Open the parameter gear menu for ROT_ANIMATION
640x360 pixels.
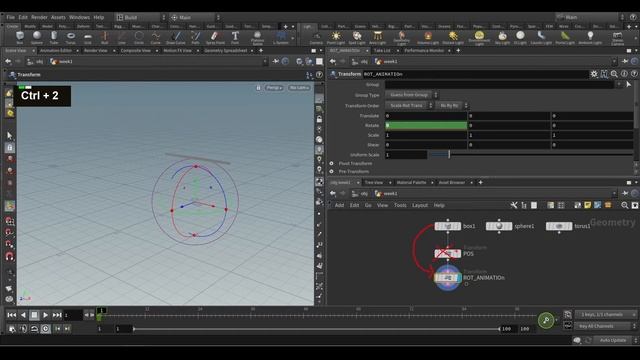(x=594, y=74)
